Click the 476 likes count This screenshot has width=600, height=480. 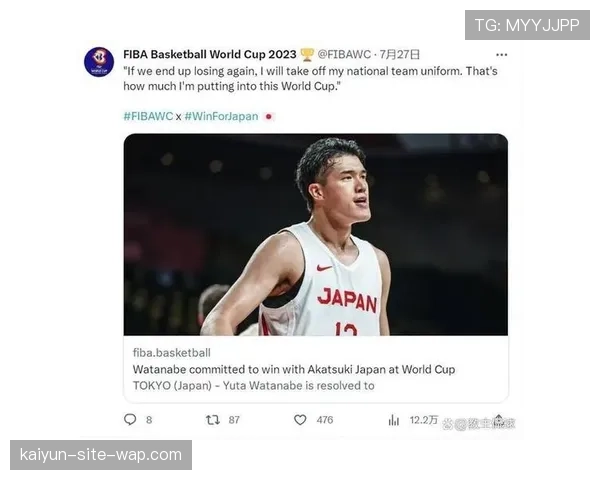point(325,420)
